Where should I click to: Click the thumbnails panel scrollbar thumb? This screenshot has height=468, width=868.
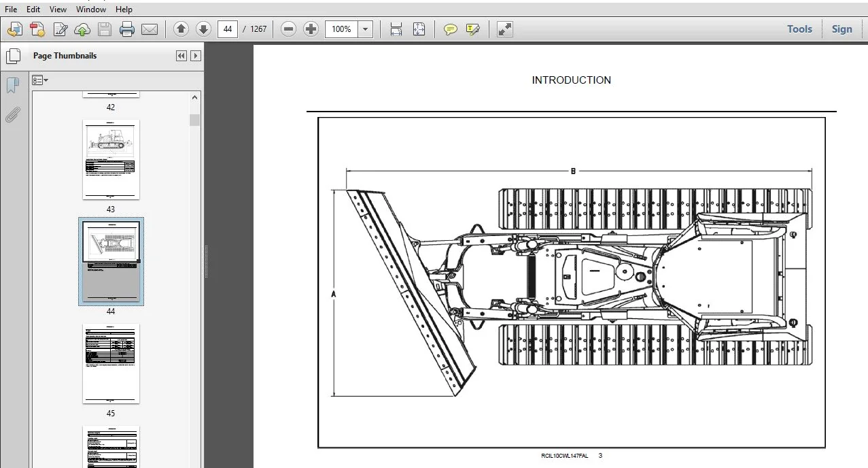click(195, 120)
